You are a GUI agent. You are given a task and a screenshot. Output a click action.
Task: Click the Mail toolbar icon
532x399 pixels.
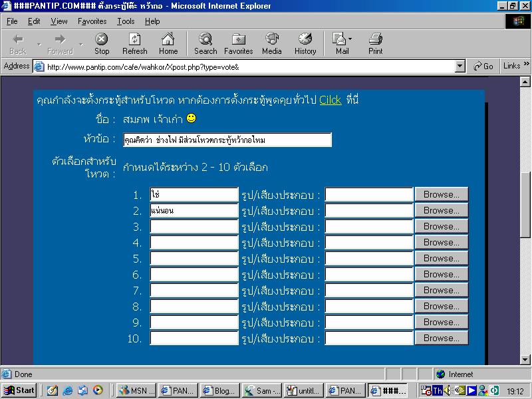[x=339, y=44]
